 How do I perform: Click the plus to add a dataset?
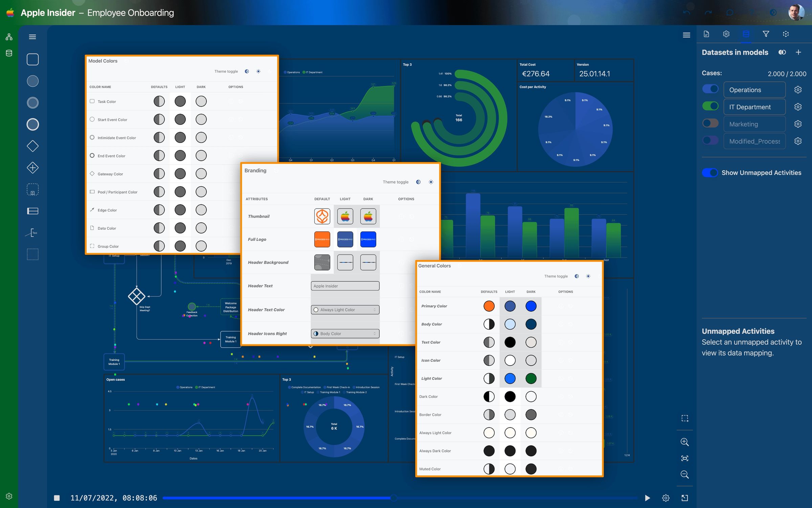(x=798, y=52)
